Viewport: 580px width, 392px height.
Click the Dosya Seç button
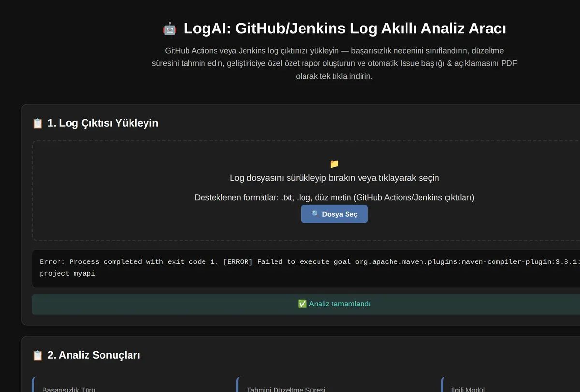coord(334,214)
